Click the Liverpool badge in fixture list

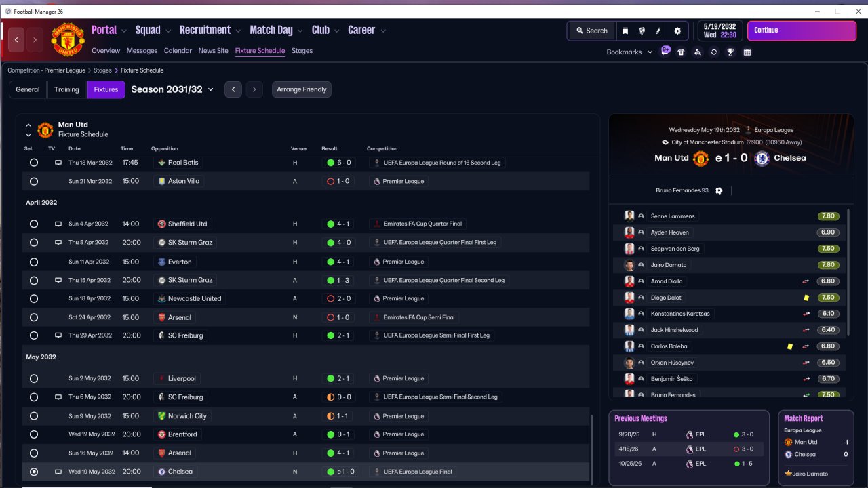coord(161,378)
